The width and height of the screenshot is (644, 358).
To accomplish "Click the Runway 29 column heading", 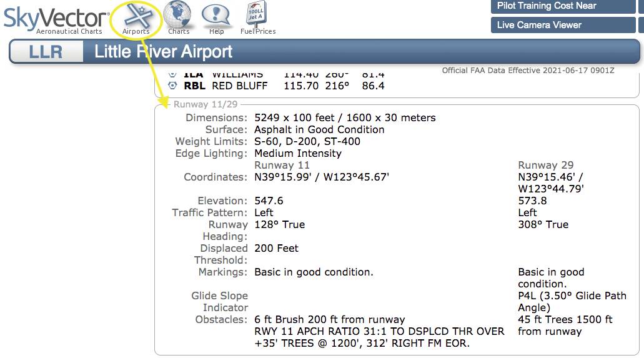I will tap(545, 165).
